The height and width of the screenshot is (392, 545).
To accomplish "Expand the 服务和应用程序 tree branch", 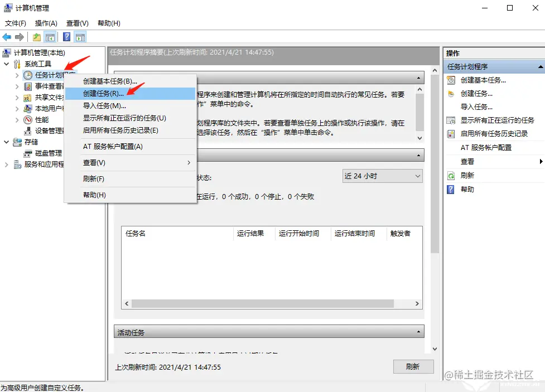I will click(7, 164).
